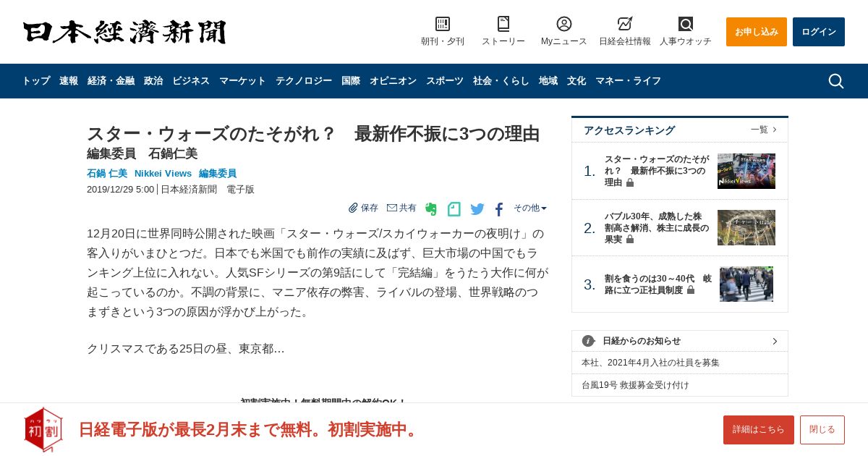Share the article on Facebook

[499, 209]
